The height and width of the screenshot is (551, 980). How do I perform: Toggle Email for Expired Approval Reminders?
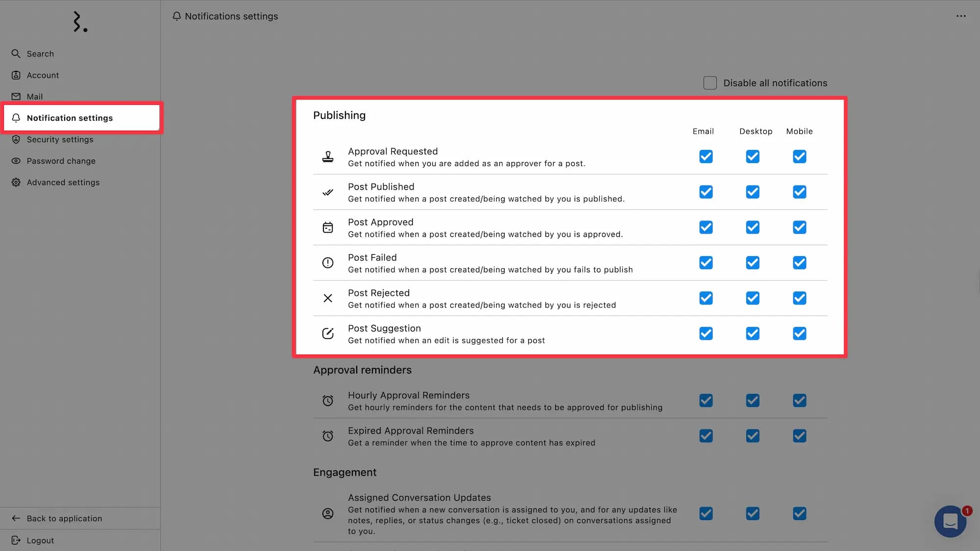[706, 436]
